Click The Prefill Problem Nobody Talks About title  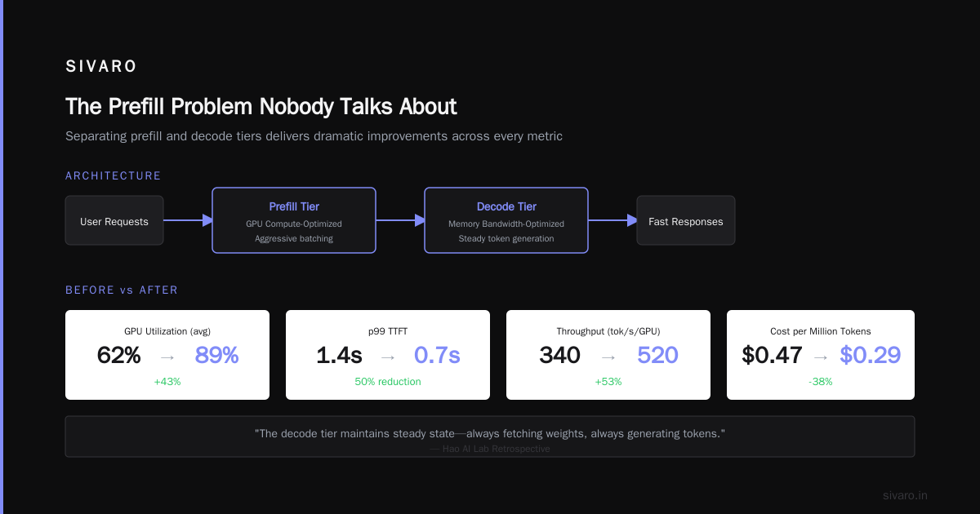(x=261, y=107)
